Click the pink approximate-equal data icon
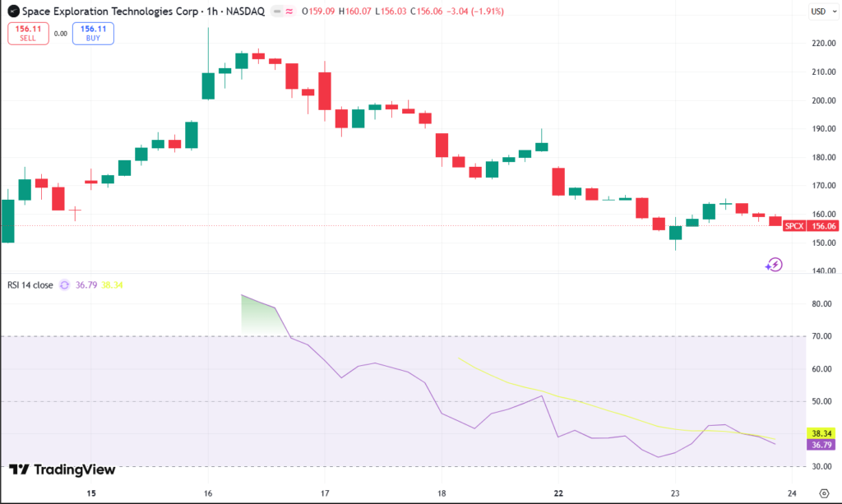This screenshot has height=504, width=842. tap(289, 12)
